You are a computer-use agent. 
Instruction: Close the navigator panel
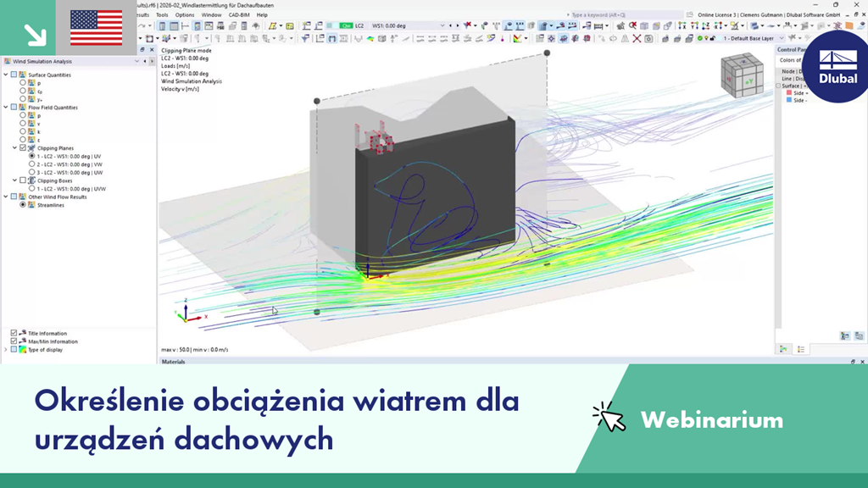pos(152,50)
